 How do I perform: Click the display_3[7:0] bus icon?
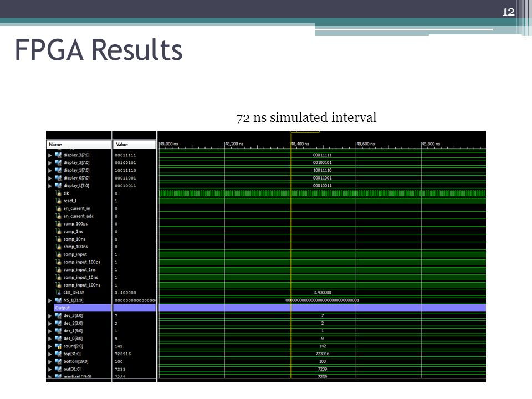[x=58, y=155]
